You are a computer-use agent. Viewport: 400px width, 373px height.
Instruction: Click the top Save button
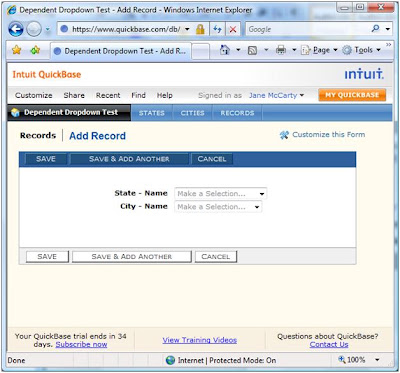tap(46, 159)
